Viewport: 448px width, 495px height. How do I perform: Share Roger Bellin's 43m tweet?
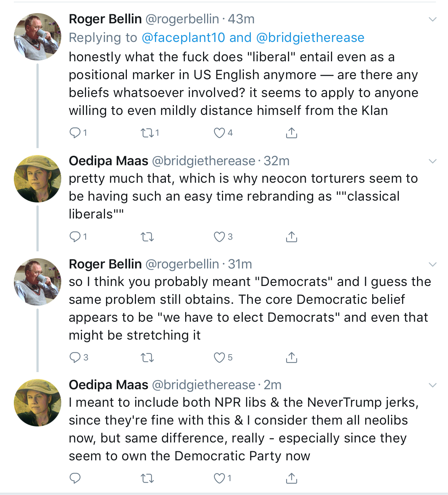coord(291,133)
